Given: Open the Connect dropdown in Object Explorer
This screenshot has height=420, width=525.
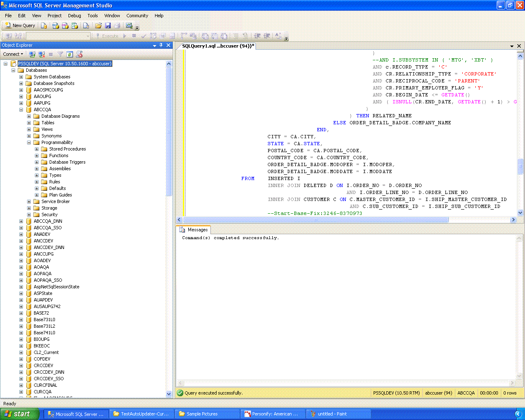Looking at the screenshot, I should coord(13,54).
